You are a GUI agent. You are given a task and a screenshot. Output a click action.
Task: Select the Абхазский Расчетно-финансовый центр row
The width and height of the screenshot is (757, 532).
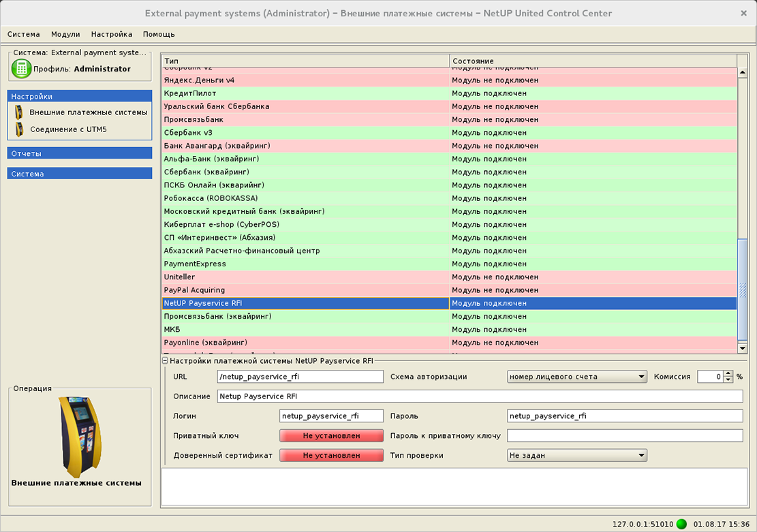pos(450,251)
